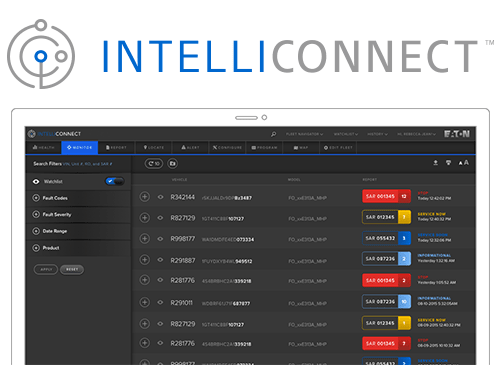The height and width of the screenshot is (365, 500).
Task: Click the Model column header
Action: 294,180
